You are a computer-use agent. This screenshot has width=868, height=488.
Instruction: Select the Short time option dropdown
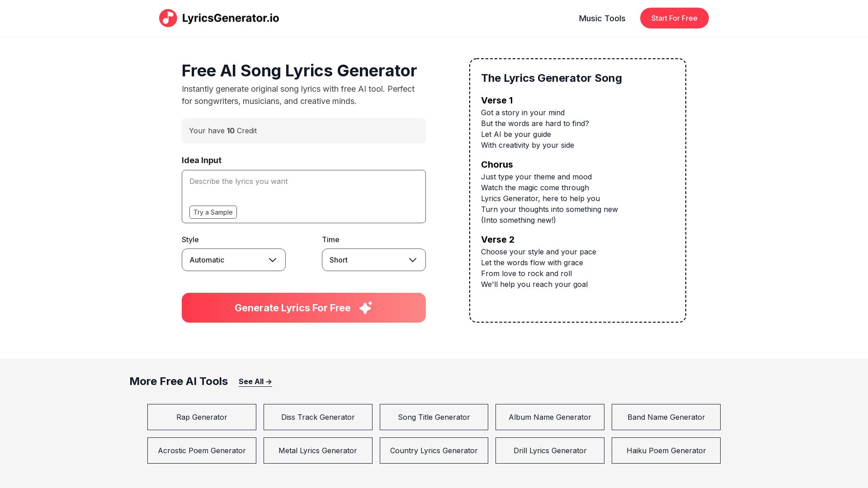click(x=374, y=260)
